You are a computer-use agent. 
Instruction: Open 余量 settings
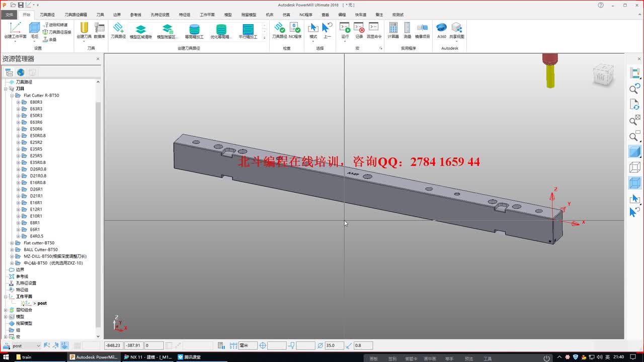coord(50,39)
